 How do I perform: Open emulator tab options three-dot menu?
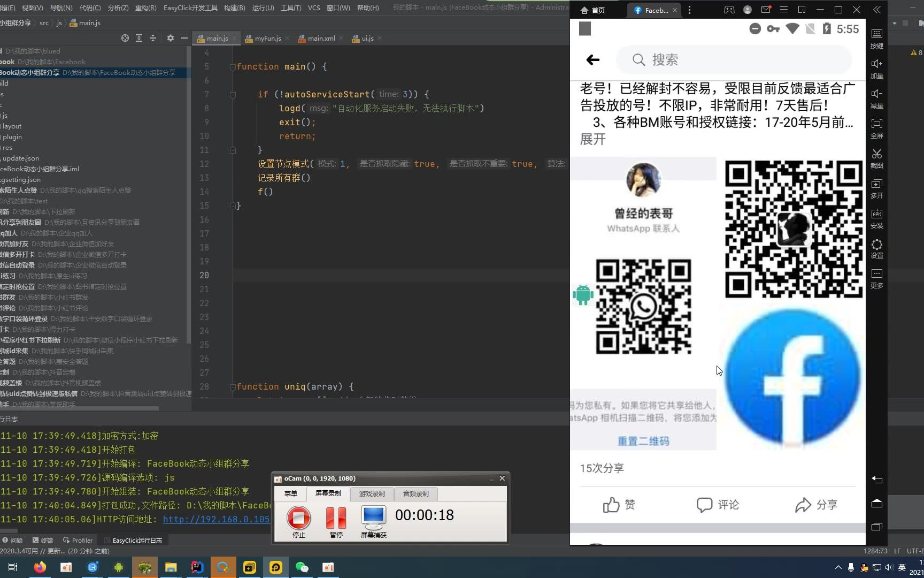[689, 10]
